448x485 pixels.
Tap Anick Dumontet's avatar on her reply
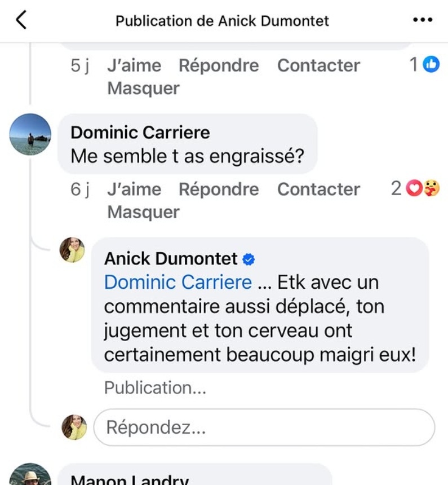(72, 250)
